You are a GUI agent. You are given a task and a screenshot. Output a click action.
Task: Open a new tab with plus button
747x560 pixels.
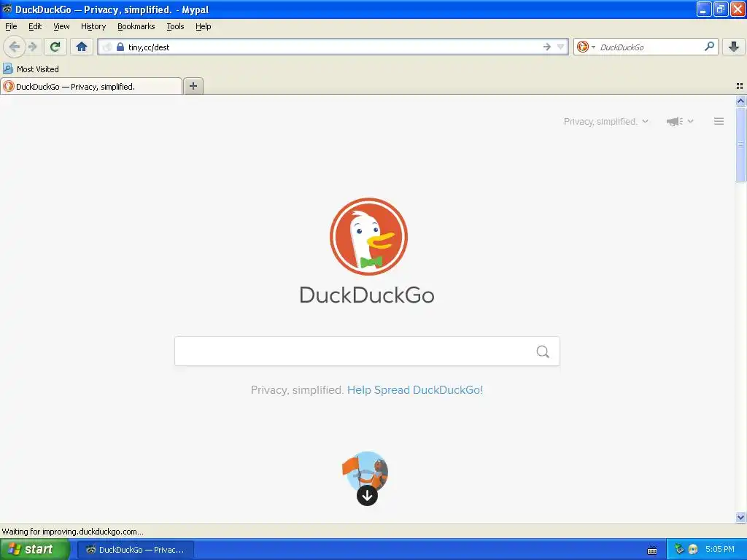(193, 86)
